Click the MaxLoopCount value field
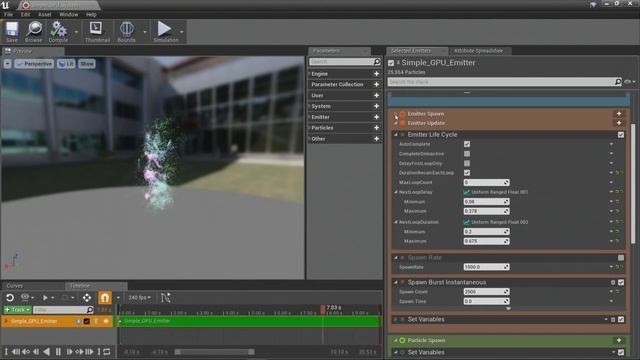This screenshot has height=360, width=640. 486,182
